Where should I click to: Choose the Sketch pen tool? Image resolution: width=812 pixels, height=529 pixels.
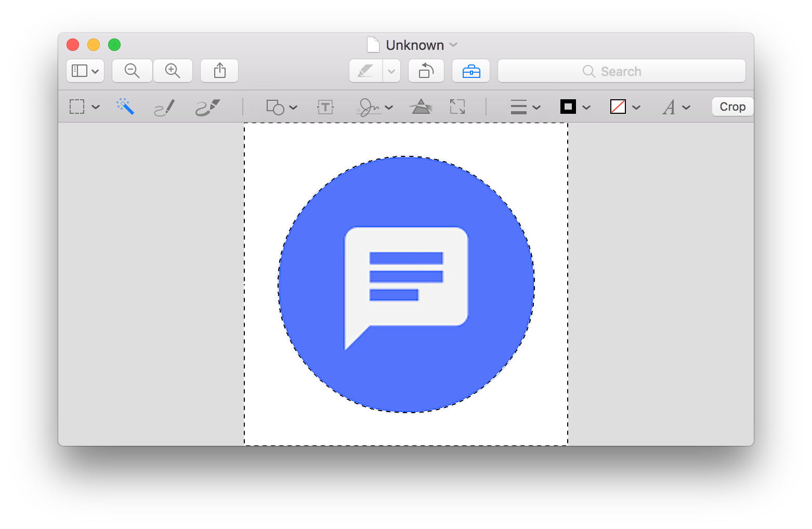point(164,107)
